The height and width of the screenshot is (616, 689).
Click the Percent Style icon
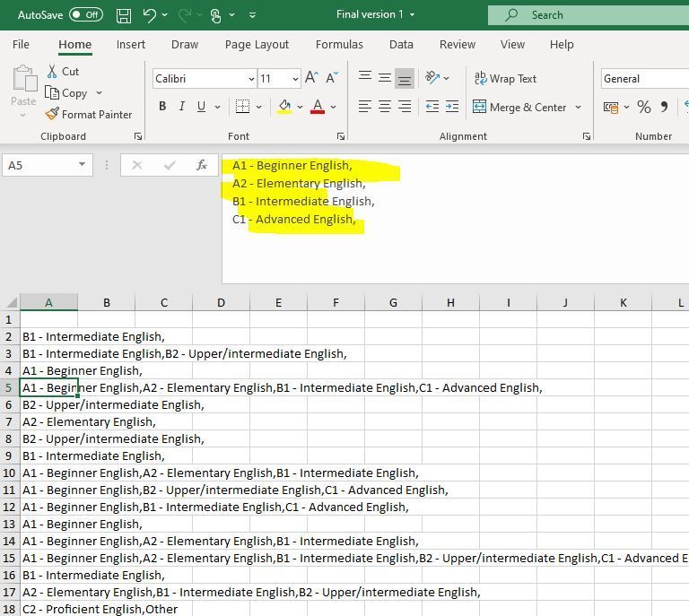(644, 107)
